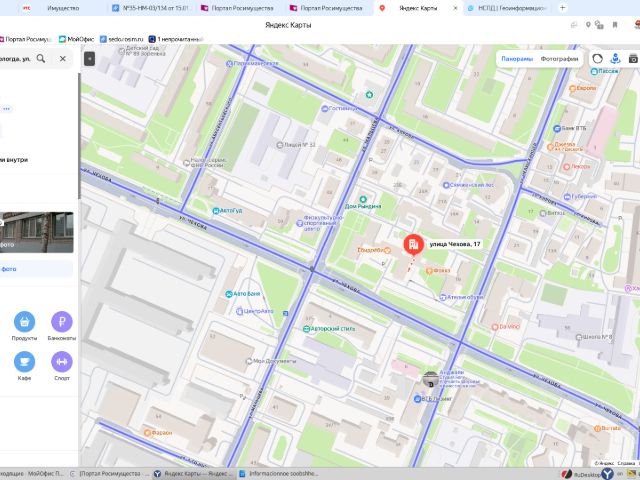The width and height of the screenshot is (640, 480).
Task: Click the round circle icon beside Фотографии
Action: point(597,59)
